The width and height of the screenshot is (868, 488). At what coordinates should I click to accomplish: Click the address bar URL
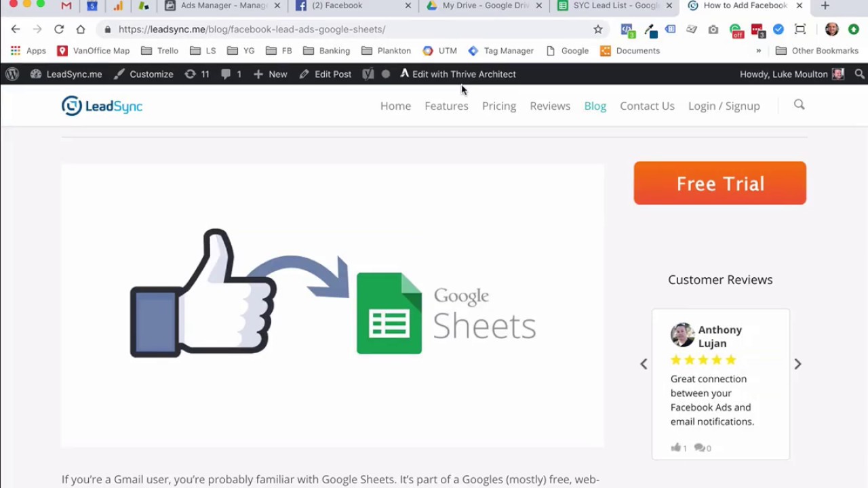click(x=252, y=29)
